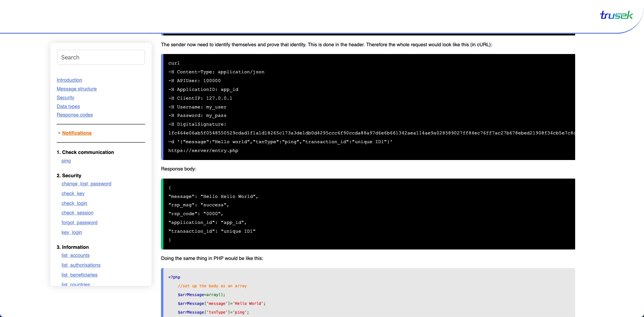Click the '-H DigitalSignature:' line
The height and width of the screenshot is (317, 644).
(x=197, y=124)
